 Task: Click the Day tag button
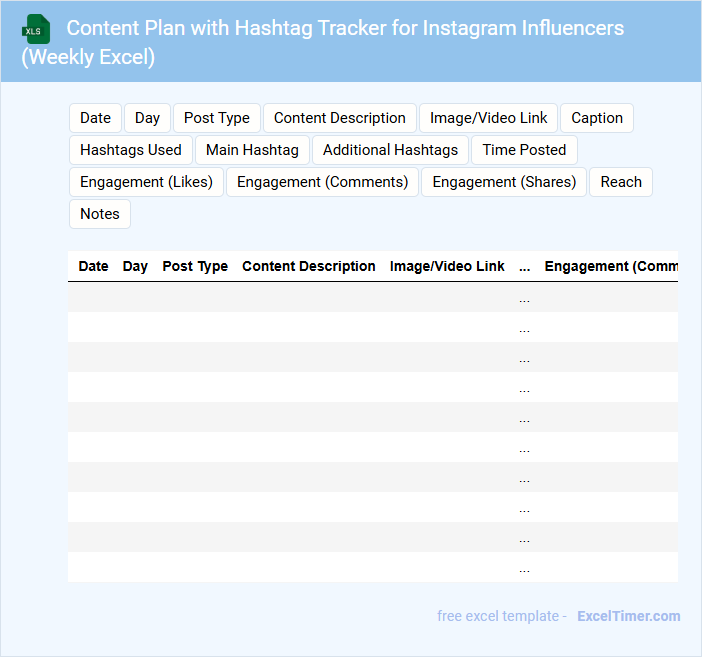click(x=147, y=118)
